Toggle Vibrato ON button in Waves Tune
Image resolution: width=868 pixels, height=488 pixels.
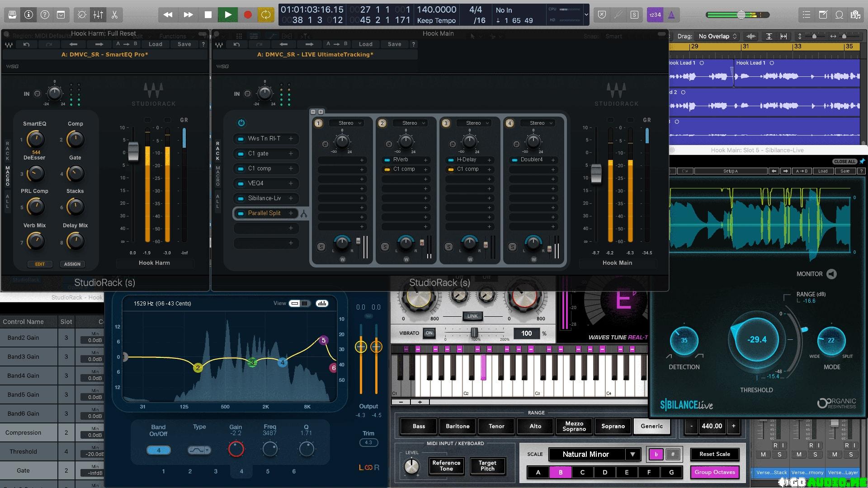[429, 333]
